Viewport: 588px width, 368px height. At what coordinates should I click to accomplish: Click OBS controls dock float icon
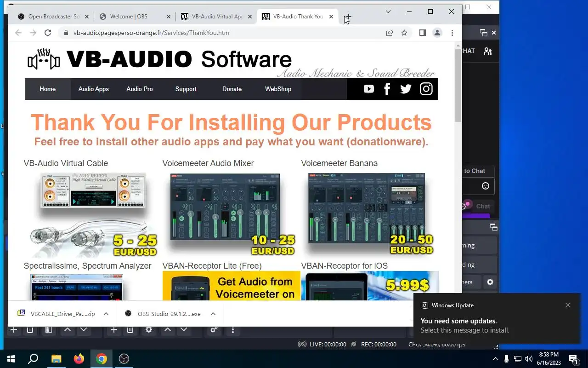click(494, 227)
